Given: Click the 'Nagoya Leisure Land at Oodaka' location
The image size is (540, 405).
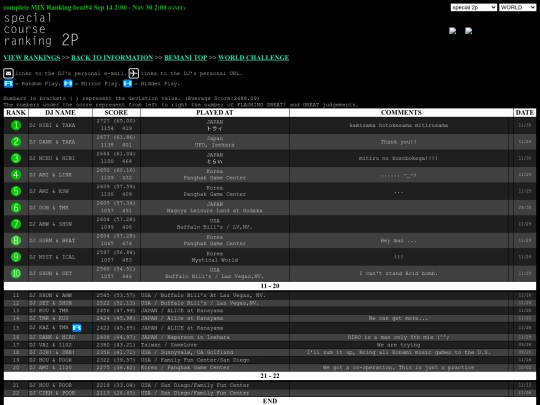Looking at the screenshot, I should [x=215, y=210].
